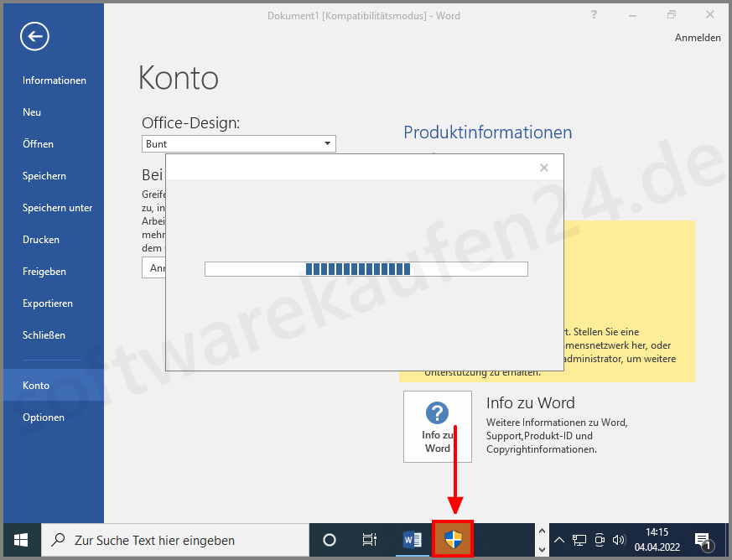This screenshot has height=560, width=732.
Task: Click the installation progress bar in the dialog
Action: (x=366, y=268)
